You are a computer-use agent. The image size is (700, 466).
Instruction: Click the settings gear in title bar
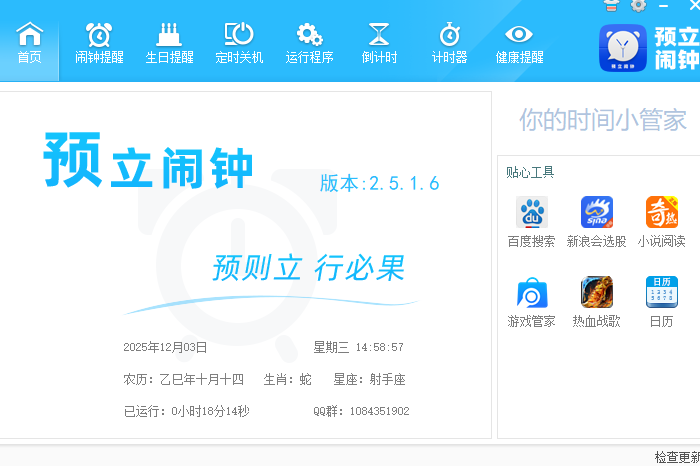tap(638, 6)
